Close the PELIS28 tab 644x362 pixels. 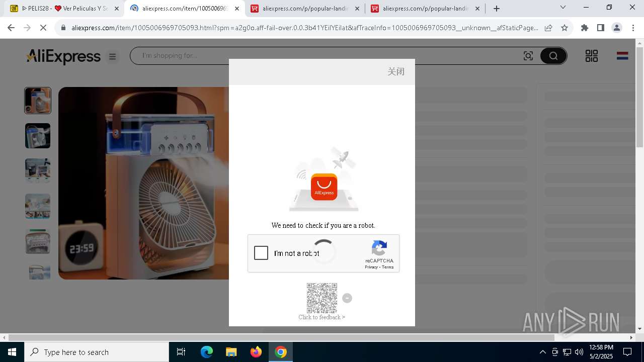pyautogui.click(x=117, y=9)
